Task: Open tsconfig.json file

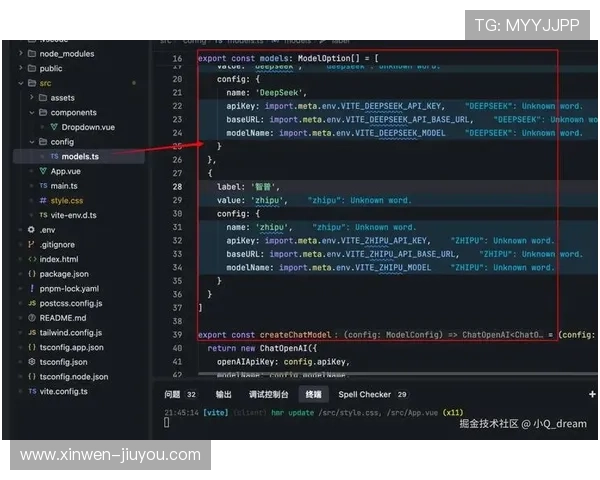Action: [64, 362]
